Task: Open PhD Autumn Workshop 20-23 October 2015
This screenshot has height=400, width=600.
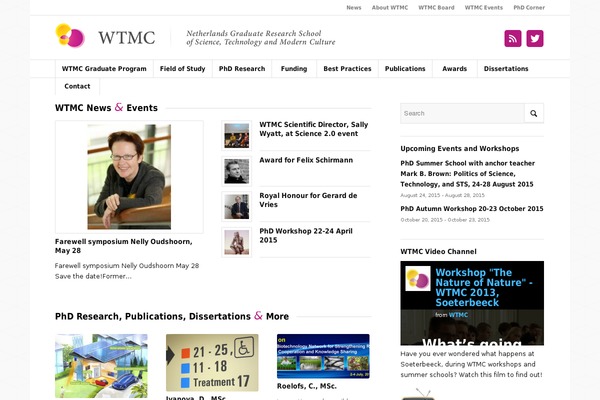Action: (x=472, y=209)
